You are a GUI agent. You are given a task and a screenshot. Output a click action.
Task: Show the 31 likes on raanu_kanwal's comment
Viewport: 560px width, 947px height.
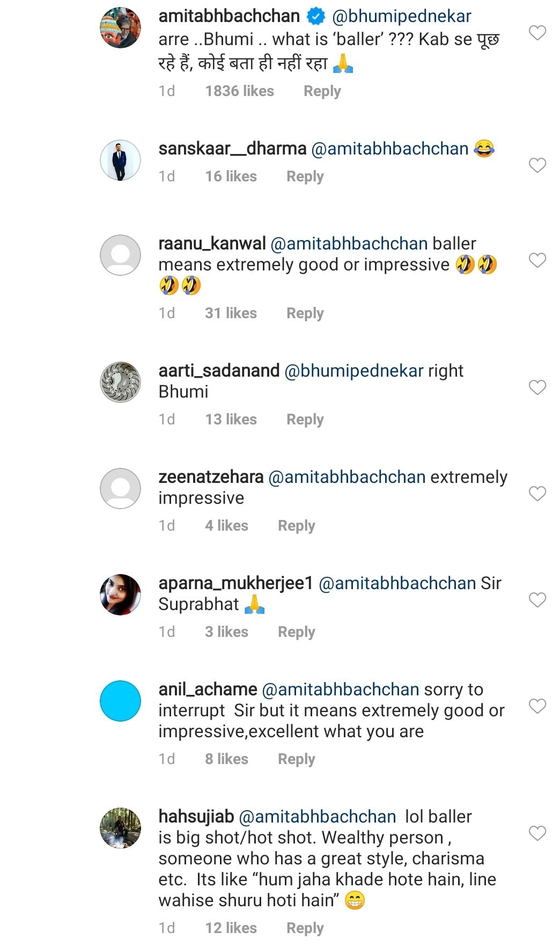231,313
